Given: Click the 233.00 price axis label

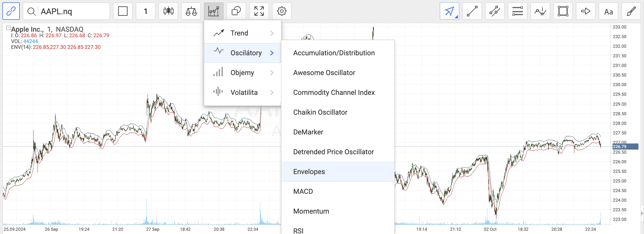Looking at the screenshot, I should (620, 27).
